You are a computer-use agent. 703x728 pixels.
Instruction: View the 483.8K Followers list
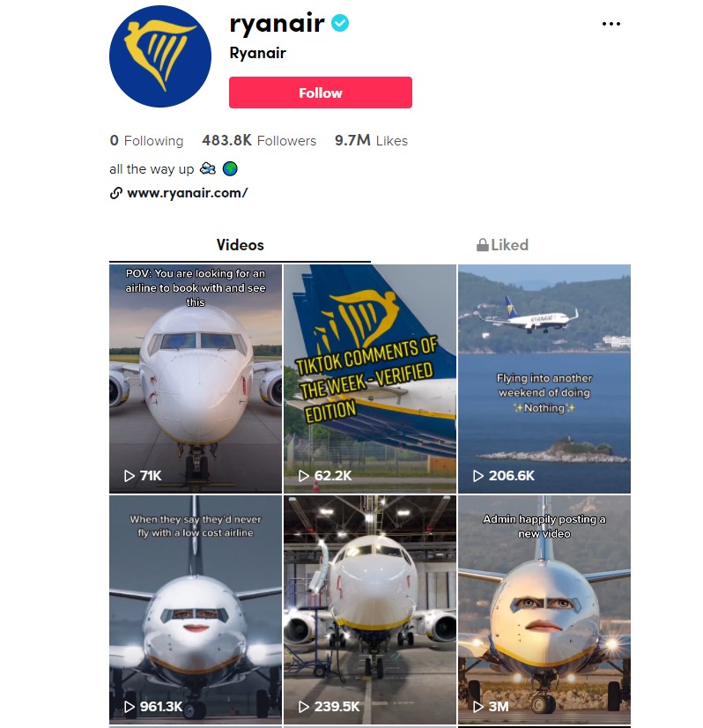click(259, 140)
